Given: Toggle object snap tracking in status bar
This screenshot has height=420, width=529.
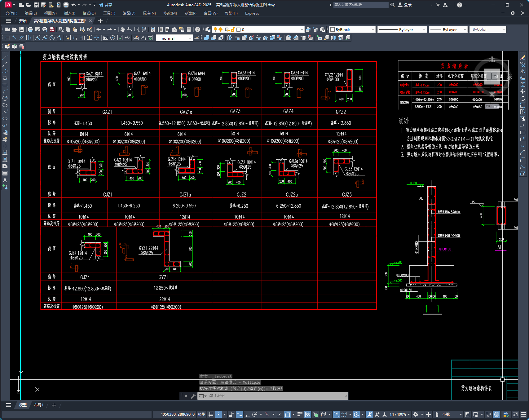Looking at the screenshot, I should (x=280, y=414).
